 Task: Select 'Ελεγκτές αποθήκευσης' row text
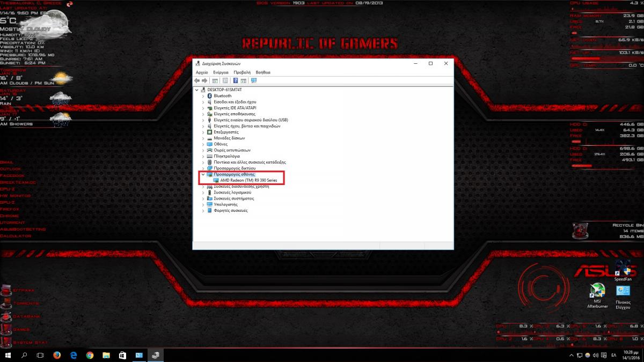(x=235, y=114)
